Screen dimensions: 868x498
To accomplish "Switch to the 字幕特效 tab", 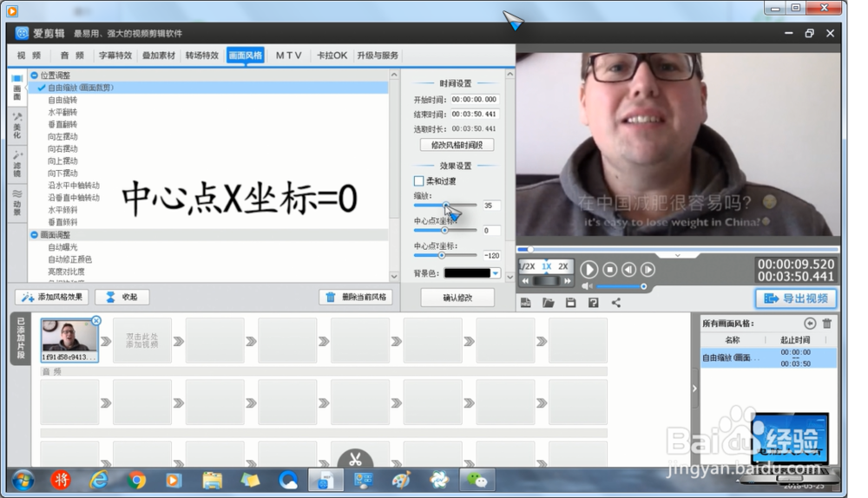I will click(115, 56).
